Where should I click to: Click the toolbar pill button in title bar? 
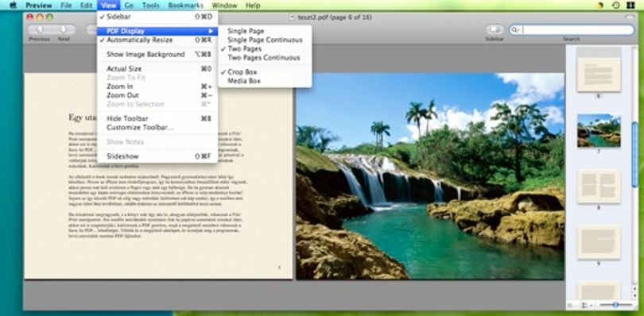click(x=630, y=17)
